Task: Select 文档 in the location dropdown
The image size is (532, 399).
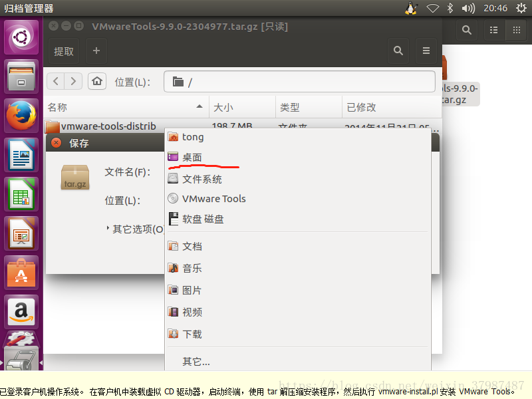Action: 298,246
